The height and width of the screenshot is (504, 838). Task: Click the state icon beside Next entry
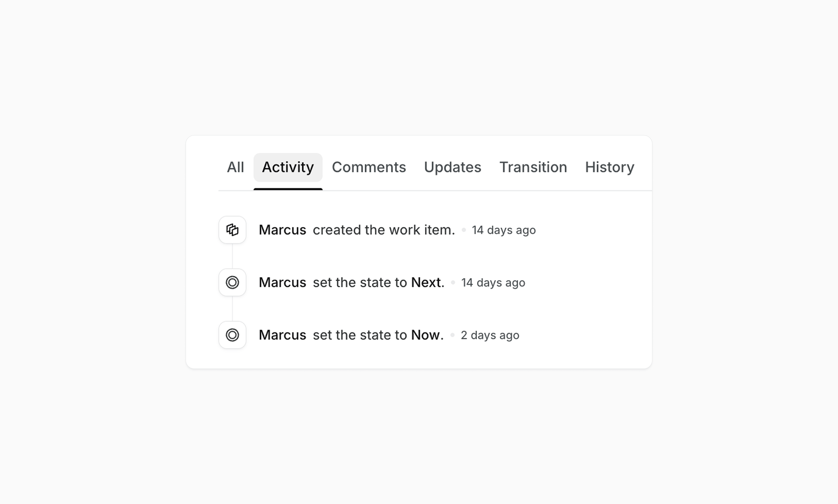(x=232, y=282)
